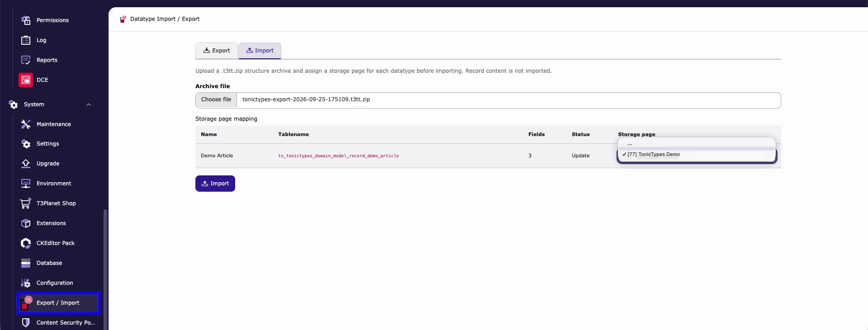This screenshot has height=330, width=868.
Task: Switch to the Export tab
Action: [x=217, y=51]
